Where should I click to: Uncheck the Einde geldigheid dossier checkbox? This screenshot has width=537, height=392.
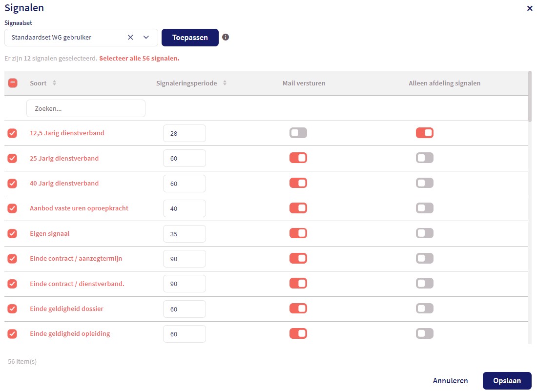pos(12,309)
